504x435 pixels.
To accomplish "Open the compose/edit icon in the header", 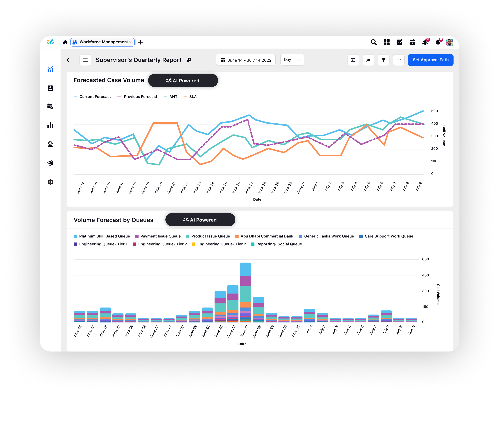I will tap(400, 42).
